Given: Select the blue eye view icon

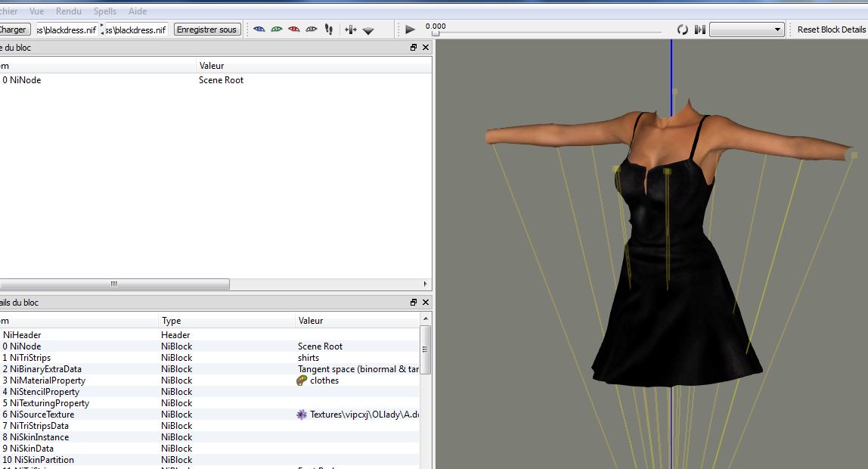Looking at the screenshot, I should [x=259, y=30].
